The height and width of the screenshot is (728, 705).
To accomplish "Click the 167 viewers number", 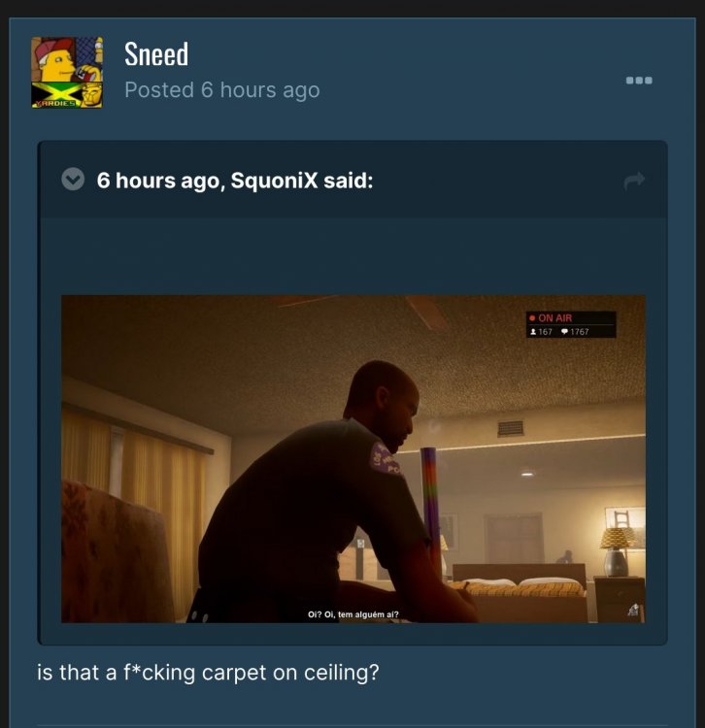I will click(x=545, y=332).
